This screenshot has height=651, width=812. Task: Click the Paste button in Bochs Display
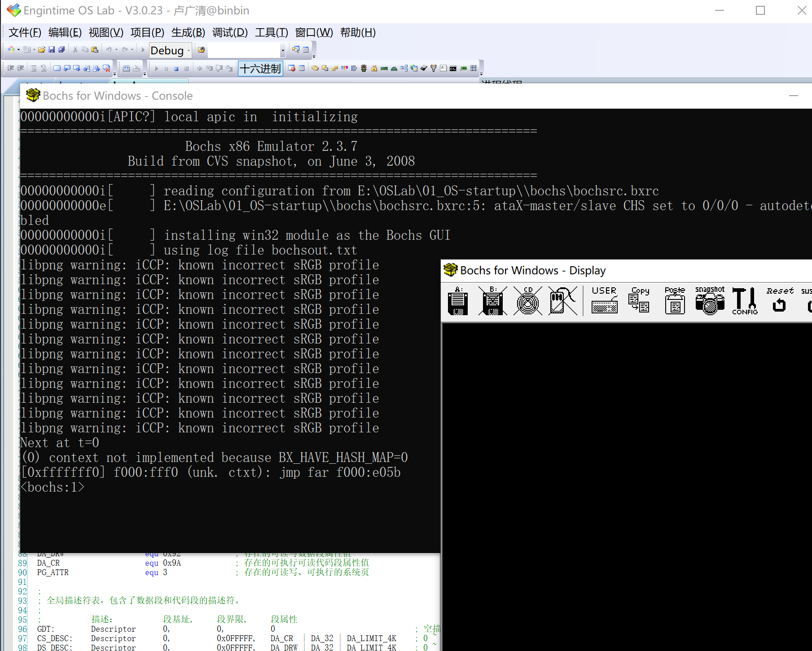(x=675, y=300)
